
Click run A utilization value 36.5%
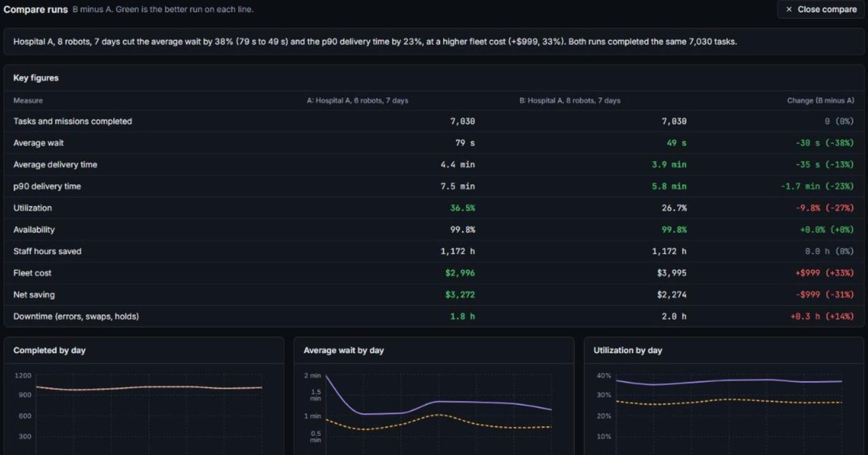click(x=462, y=208)
